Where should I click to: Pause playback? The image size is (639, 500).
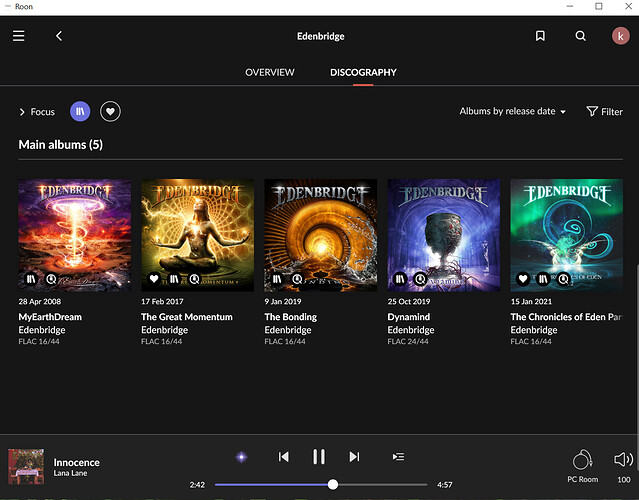[x=319, y=457]
